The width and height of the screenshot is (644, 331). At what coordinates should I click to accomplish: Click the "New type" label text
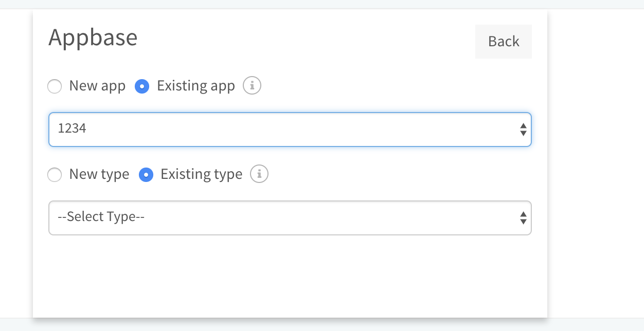(x=99, y=174)
